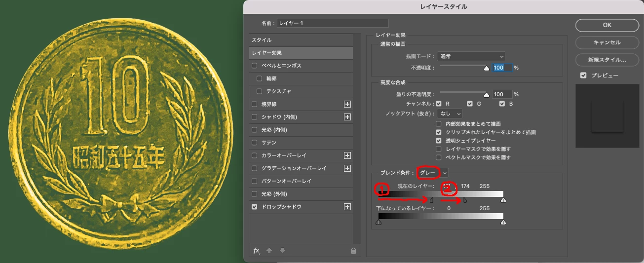Screen dimensions: 644x263
Task: Click the plus icon beside グラデーションオーバーレイ
Action: (x=347, y=168)
